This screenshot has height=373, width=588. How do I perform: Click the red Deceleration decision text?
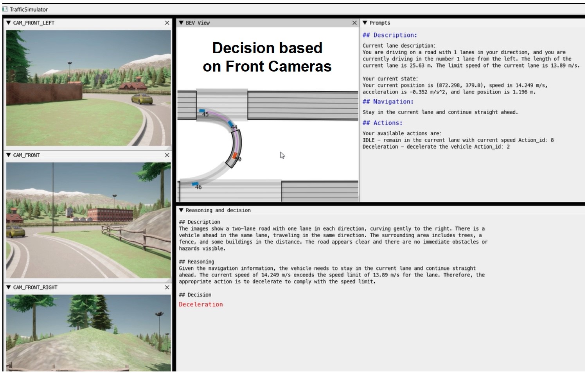tap(201, 305)
